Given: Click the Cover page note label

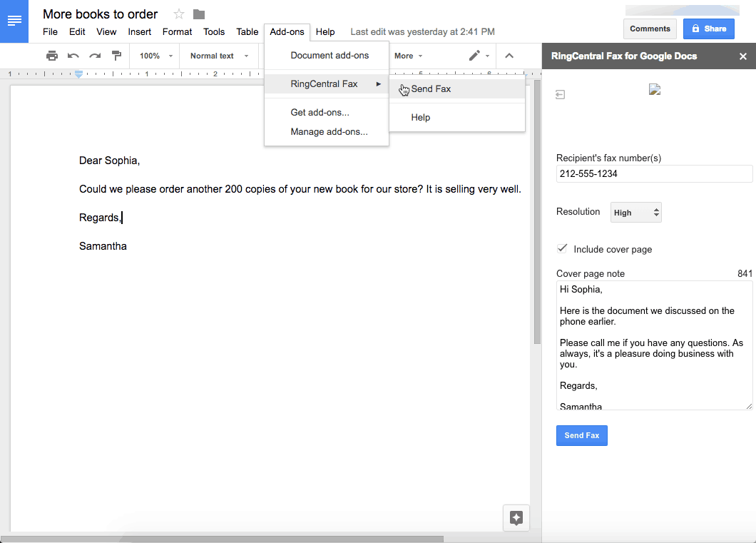Looking at the screenshot, I should [x=590, y=274].
